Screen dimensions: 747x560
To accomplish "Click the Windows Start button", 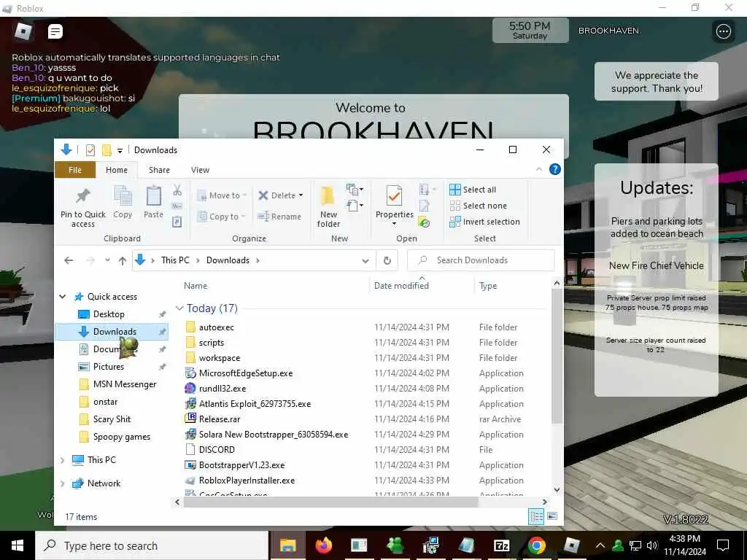I will click(18, 545).
